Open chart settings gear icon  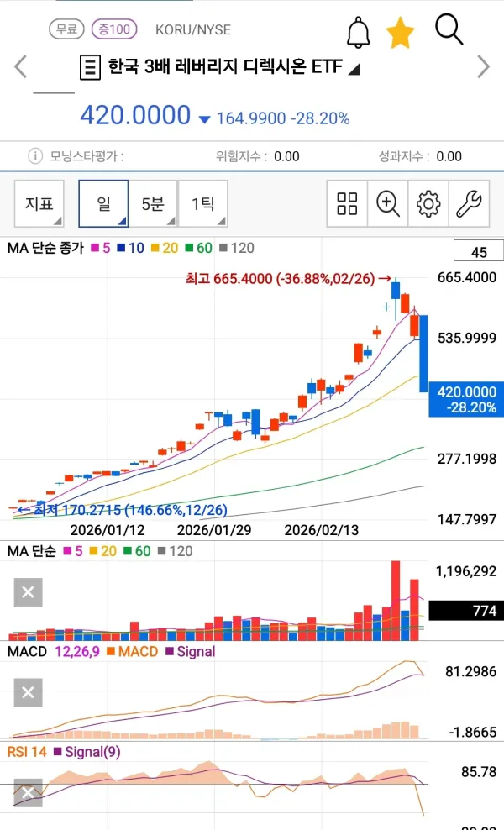coord(428,204)
